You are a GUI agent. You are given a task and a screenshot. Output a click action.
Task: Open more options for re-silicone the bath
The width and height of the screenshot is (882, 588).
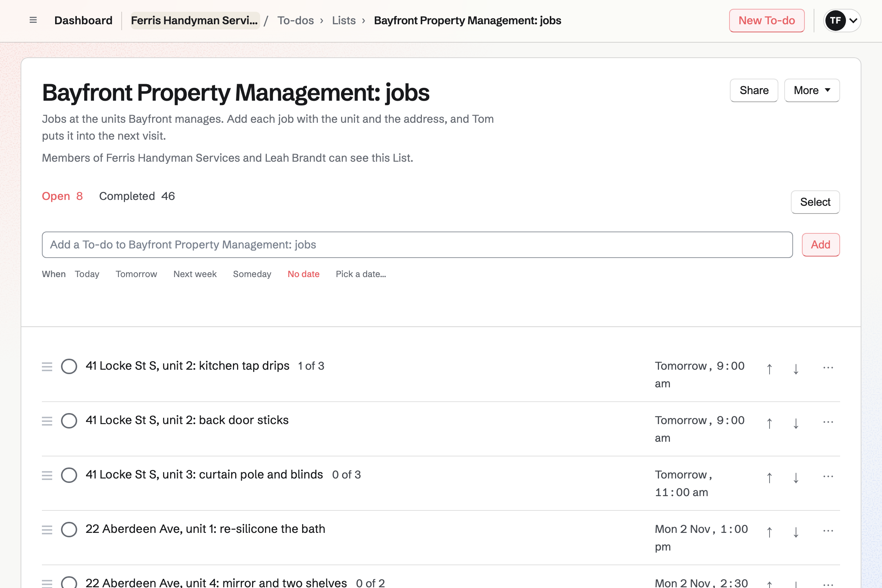(828, 531)
